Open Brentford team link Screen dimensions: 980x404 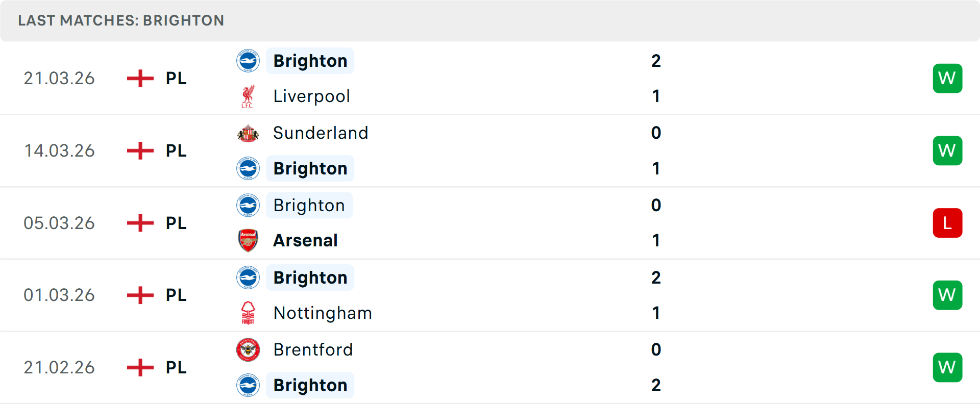pyautogui.click(x=313, y=349)
